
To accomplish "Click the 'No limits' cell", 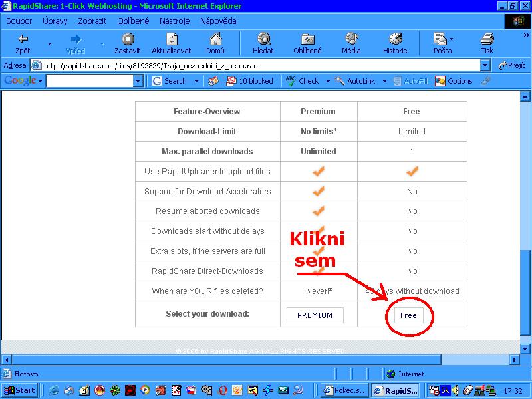I will click(319, 131).
